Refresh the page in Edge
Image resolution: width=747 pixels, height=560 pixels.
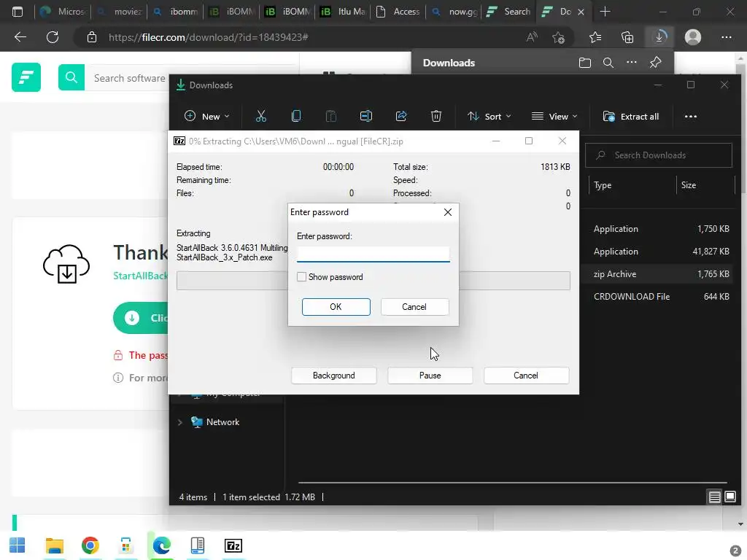coord(53,37)
